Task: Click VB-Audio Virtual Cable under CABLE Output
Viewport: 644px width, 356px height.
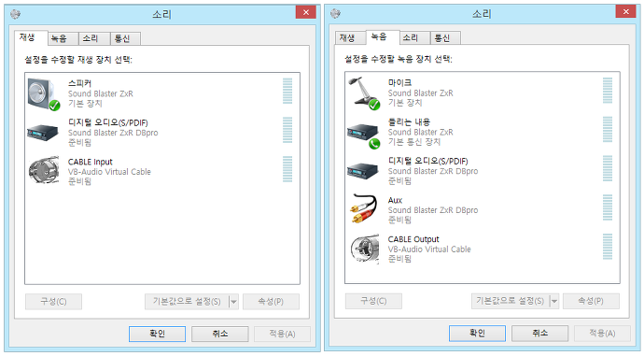Action: [x=429, y=249]
